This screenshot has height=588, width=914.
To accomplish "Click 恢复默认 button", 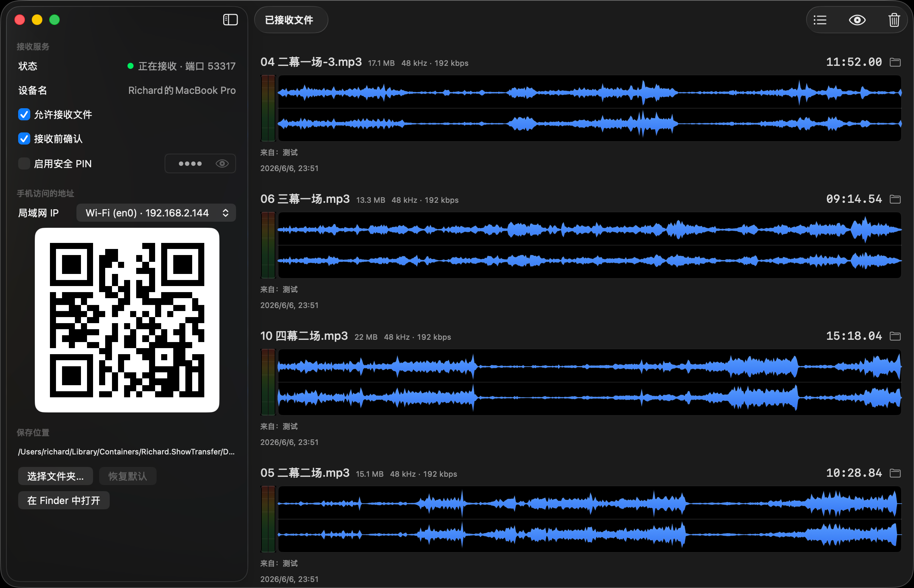I will tap(127, 476).
